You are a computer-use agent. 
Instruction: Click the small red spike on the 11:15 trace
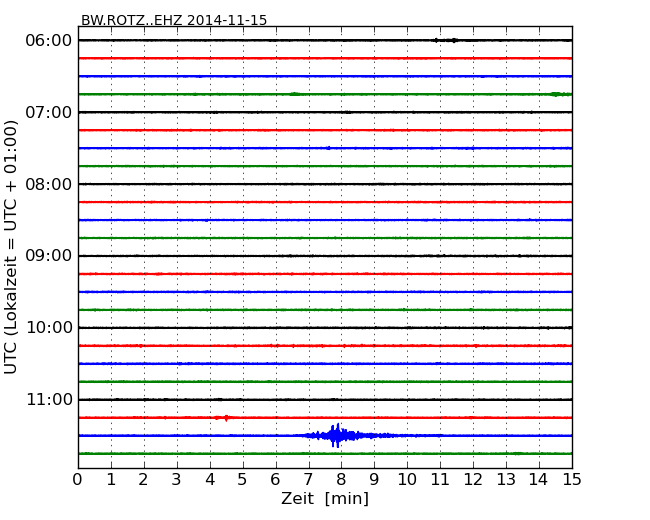pyautogui.click(x=226, y=418)
